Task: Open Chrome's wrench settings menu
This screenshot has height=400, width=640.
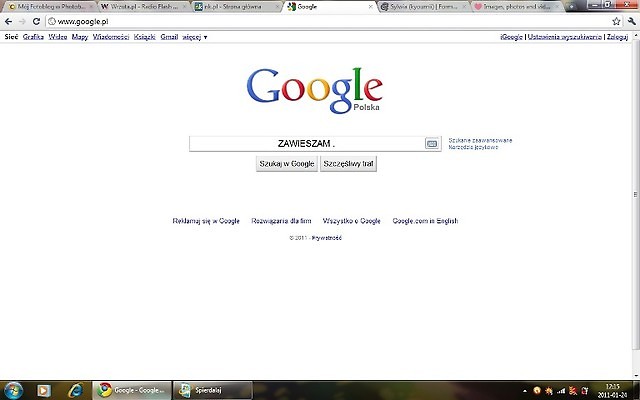Action: 632,22
